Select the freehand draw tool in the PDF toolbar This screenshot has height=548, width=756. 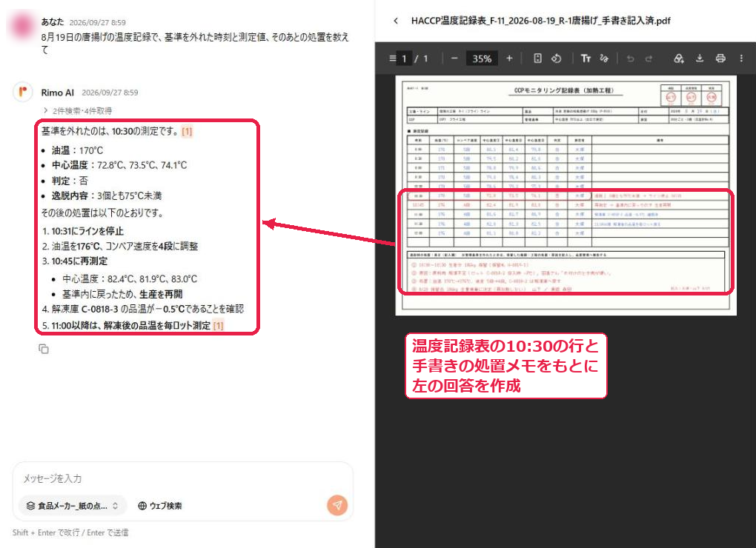[604, 59]
